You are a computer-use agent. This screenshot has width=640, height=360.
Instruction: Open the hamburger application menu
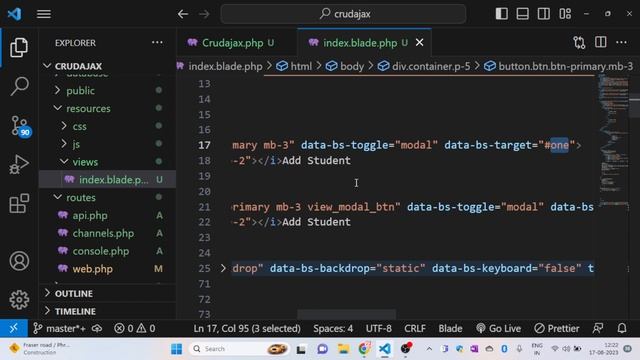tap(44, 14)
